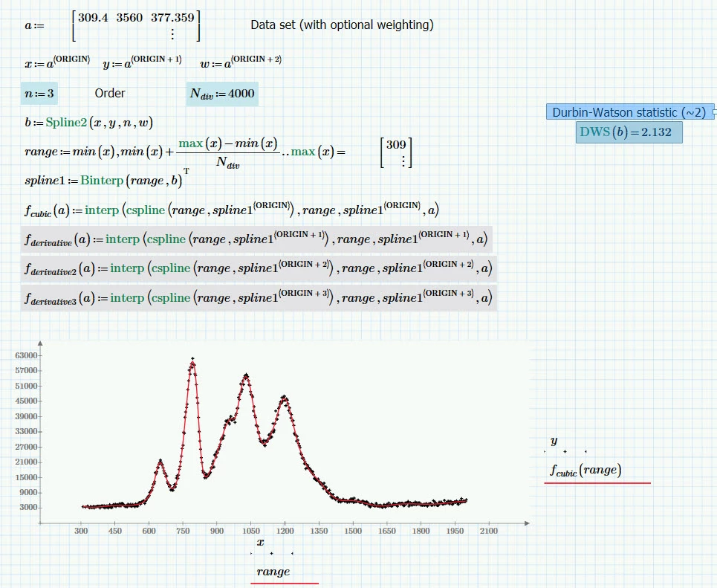Click the y legend expression beside the plot
Viewport: 717px width, 588px height.
(x=554, y=440)
